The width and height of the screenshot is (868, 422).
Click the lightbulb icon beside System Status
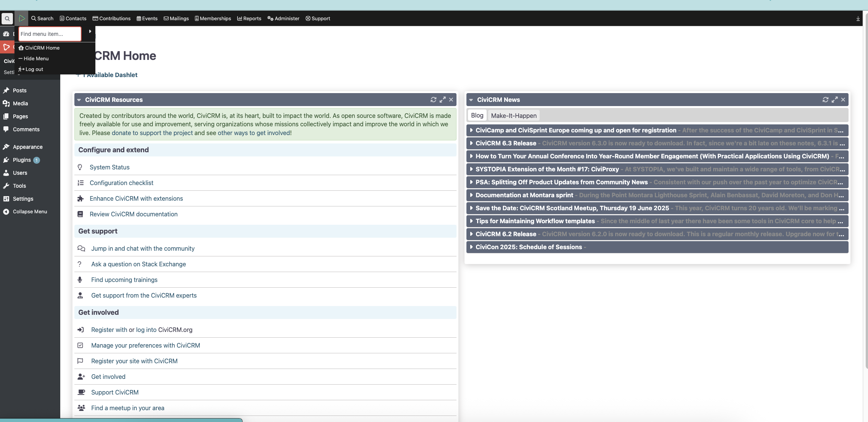click(x=80, y=167)
